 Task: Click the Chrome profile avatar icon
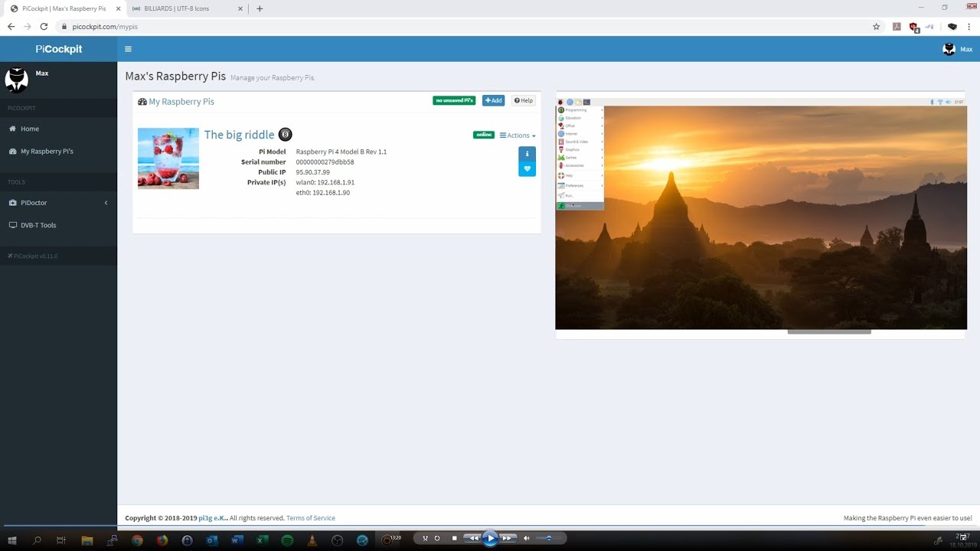tap(952, 26)
